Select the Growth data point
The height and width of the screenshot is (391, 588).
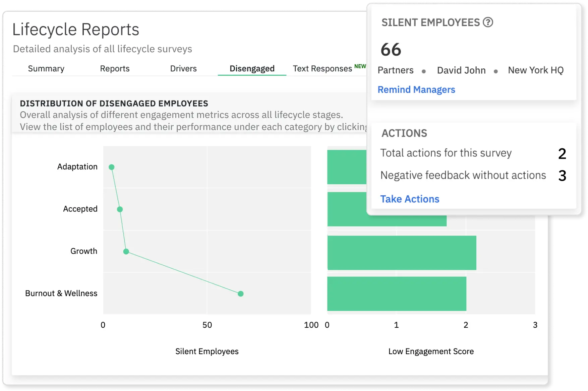click(x=126, y=251)
